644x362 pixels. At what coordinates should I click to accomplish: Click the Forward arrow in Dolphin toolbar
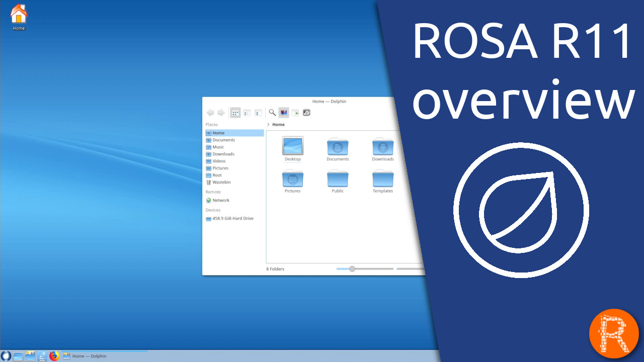click(221, 113)
